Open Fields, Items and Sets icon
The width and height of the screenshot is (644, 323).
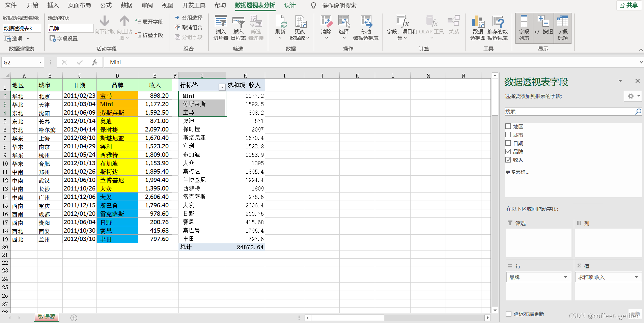(x=402, y=21)
